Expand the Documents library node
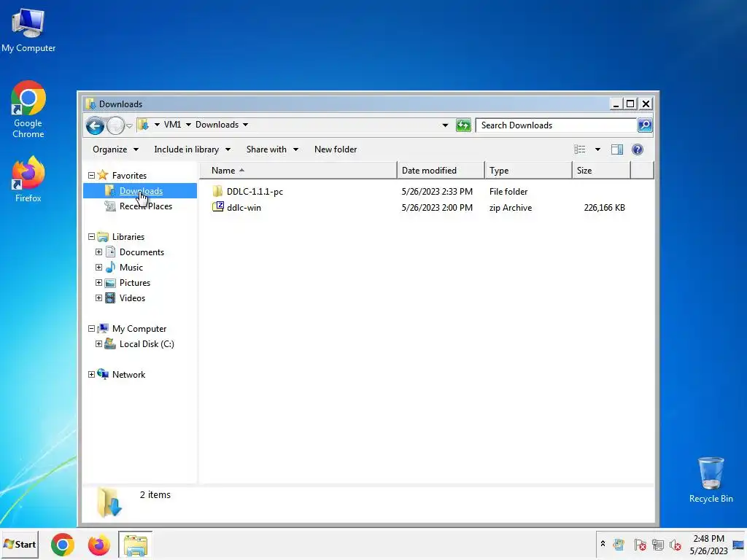Screen dimensions: 747x560 tap(98, 252)
